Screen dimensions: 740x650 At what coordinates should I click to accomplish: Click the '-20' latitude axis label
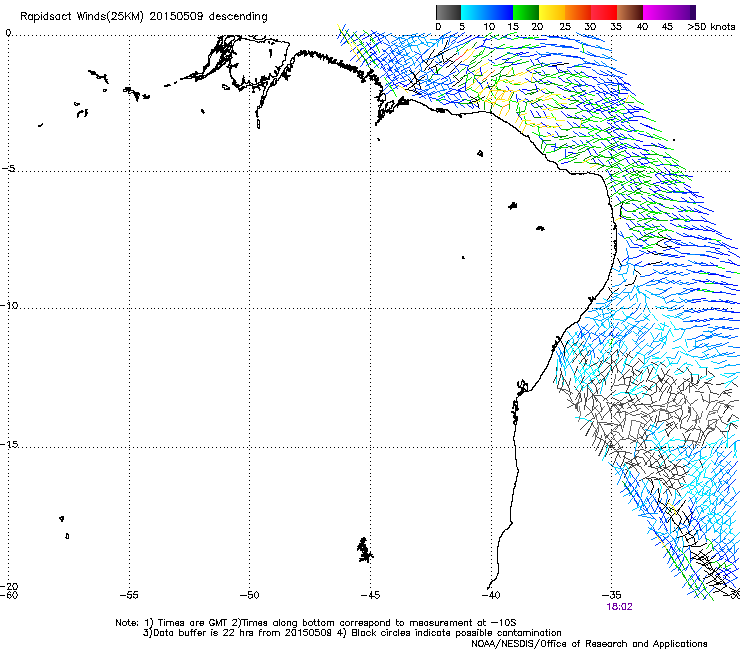click(9, 586)
